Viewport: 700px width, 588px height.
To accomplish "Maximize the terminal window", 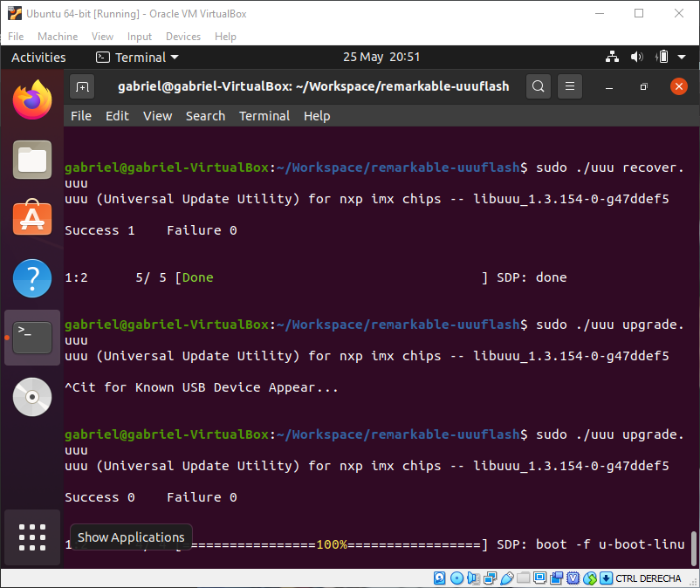I will [644, 86].
